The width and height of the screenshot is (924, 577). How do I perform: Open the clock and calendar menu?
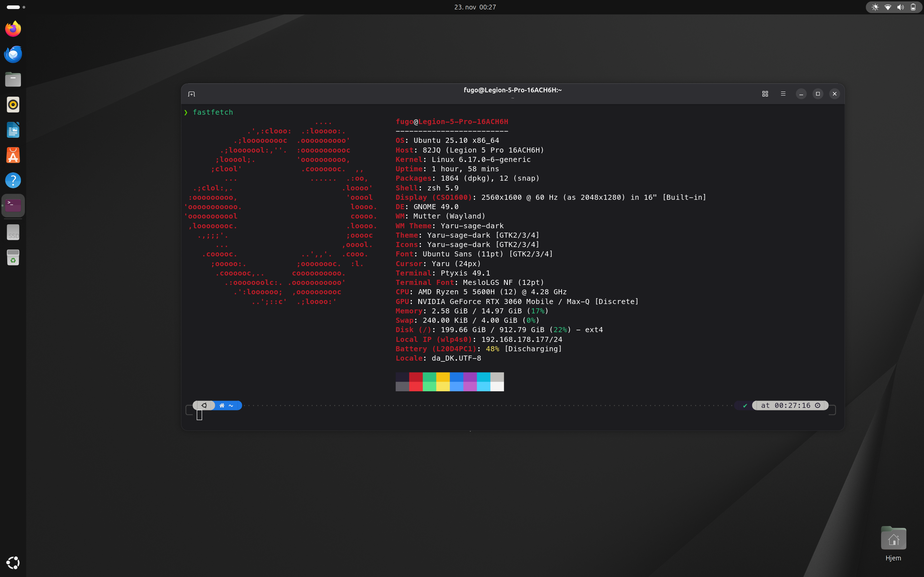coord(475,7)
